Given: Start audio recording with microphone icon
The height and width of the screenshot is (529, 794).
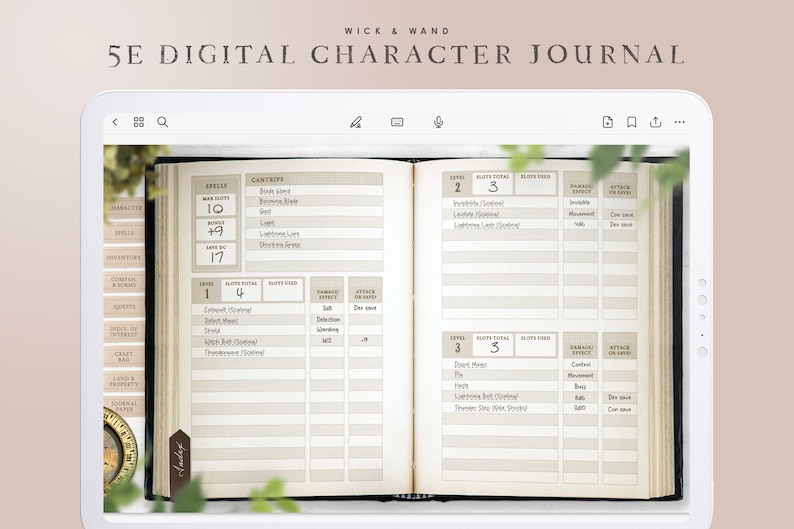Looking at the screenshot, I should click(439, 122).
